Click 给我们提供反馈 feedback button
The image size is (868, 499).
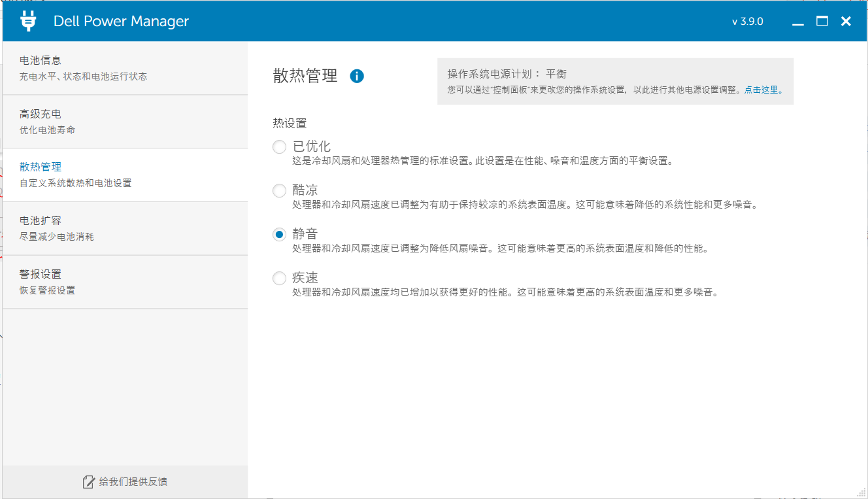click(125, 482)
